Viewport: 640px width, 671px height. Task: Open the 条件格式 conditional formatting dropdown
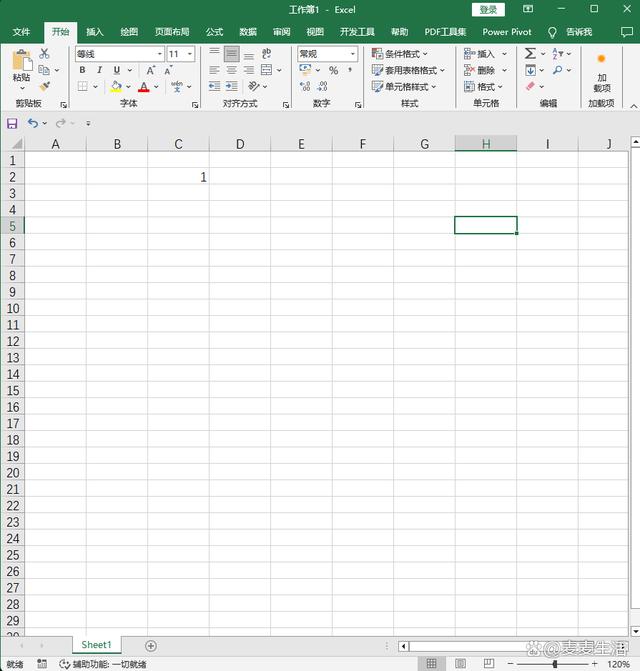(400, 54)
